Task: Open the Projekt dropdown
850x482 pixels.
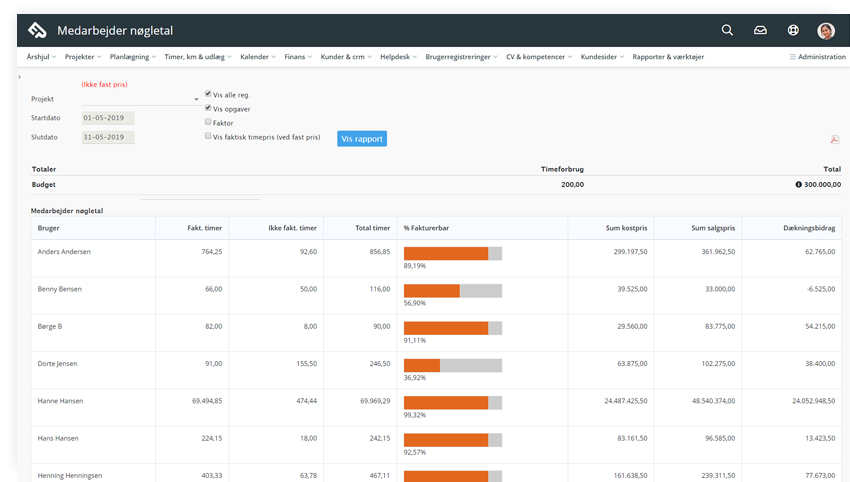Action: tap(141, 99)
